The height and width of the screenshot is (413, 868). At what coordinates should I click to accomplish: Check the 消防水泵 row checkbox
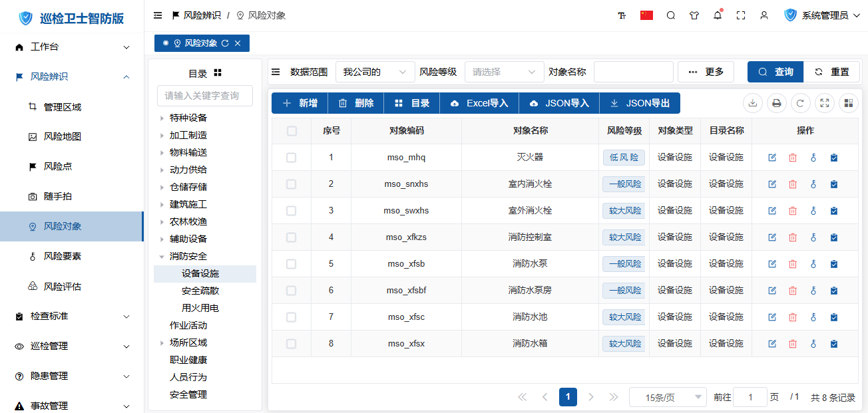(291, 264)
